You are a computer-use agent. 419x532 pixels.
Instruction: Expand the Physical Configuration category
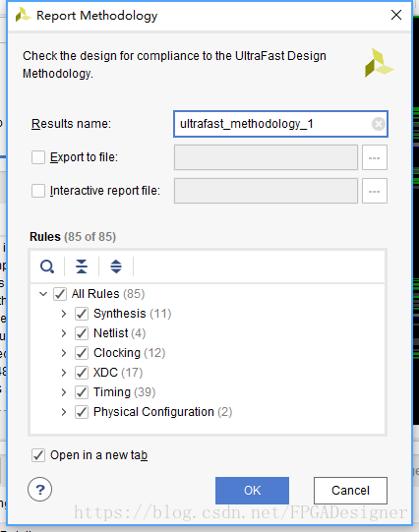tap(64, 412)
